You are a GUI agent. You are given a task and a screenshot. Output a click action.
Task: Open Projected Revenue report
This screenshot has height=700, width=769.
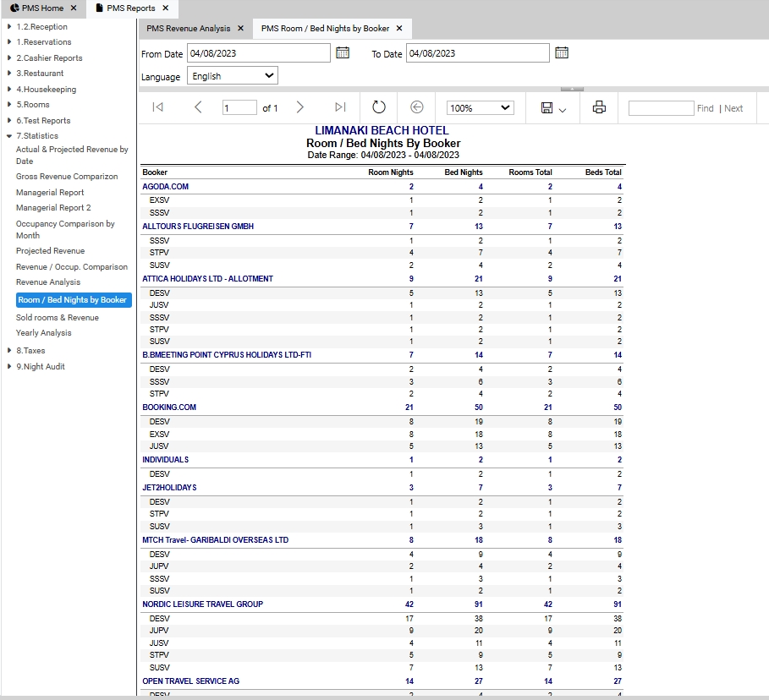pos(50,251)
